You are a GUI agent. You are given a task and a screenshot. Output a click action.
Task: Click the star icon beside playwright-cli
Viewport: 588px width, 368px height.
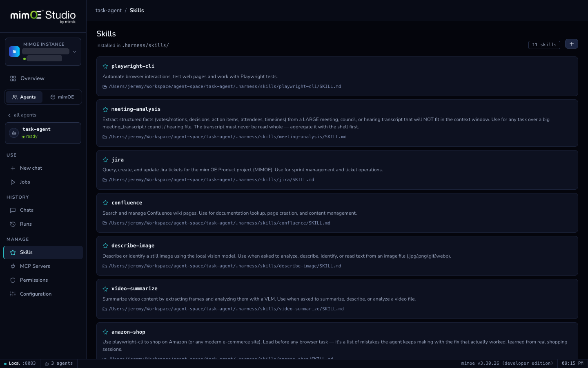tap(105, 66)
